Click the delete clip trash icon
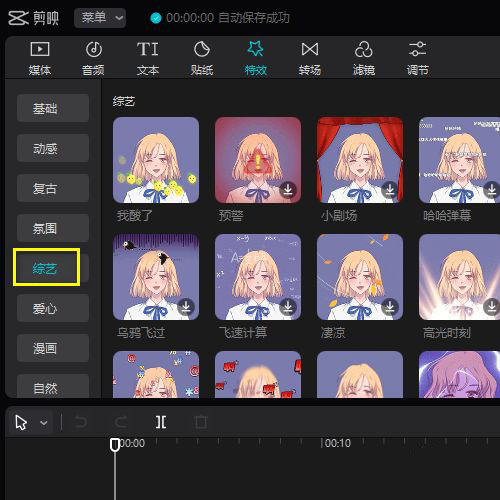This screenshot has height=500, width=500. (201, 422)
